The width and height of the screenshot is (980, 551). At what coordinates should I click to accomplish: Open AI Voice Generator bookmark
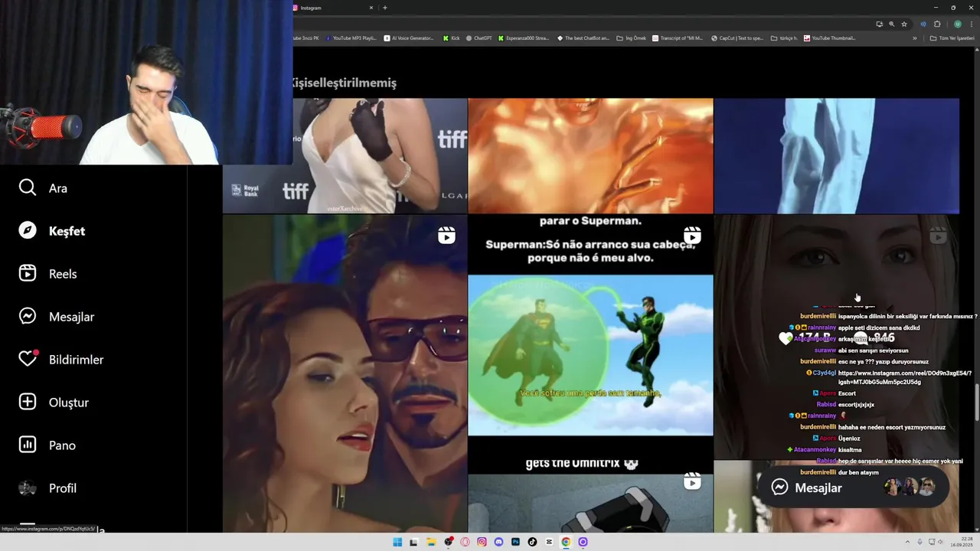[409, 37]
